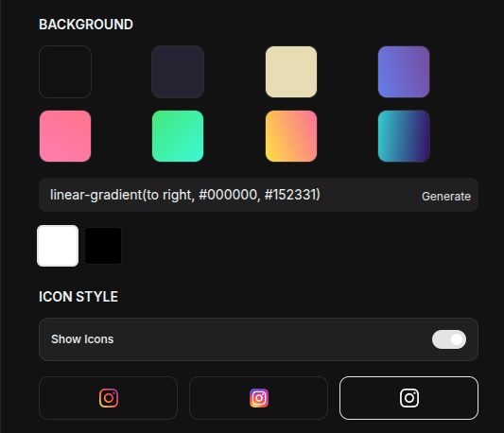Select the white monochrome Instagram icon style
The height and width of the screenshot is (433, 504).
pos(408,398)
